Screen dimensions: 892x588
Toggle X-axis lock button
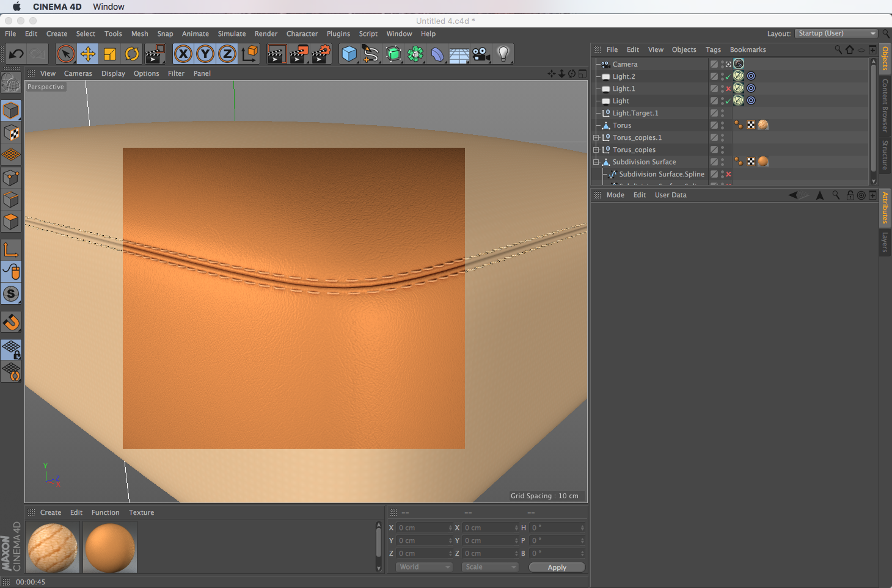coord(183,54)
